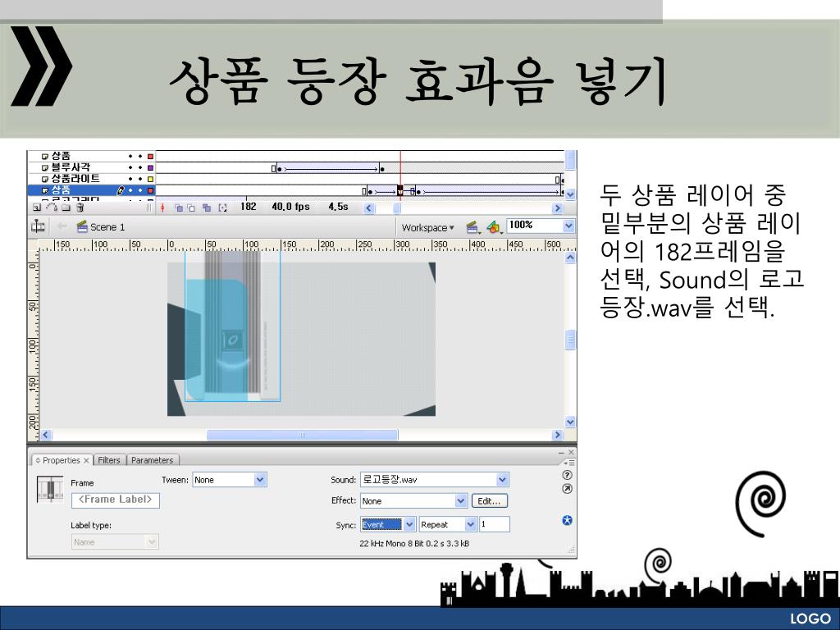The width and height of the screenshot is (840, 630).
Task: Click the Delete Layer trash icon
Action: pos(80,208)
